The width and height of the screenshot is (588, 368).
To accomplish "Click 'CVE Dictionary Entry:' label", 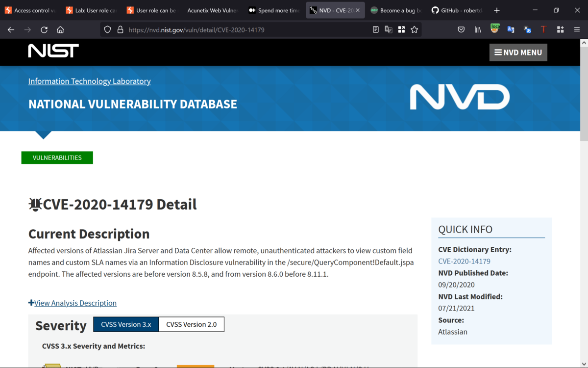I will (x=475, y=250).
